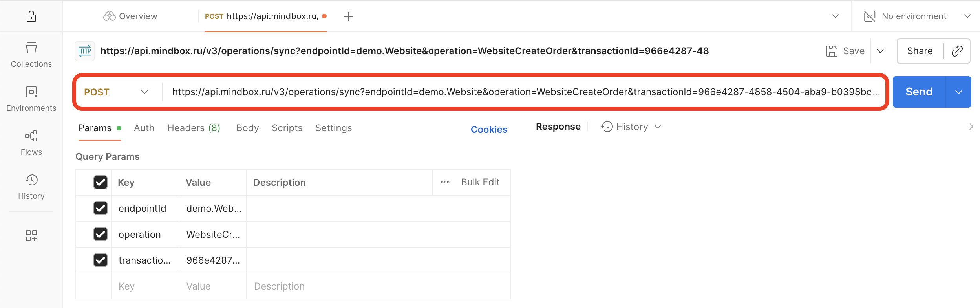Click the empty Description field in new row
Image resolution: width=980 pixels, height=308 pixels.
click(378, 286)
